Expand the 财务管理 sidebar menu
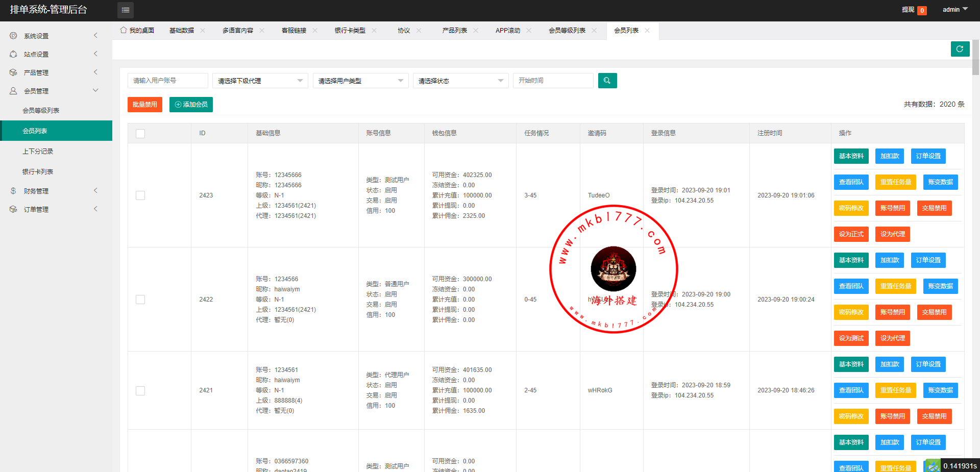The width and height of the screenshot is (980, 472). [x=56, y=191]
